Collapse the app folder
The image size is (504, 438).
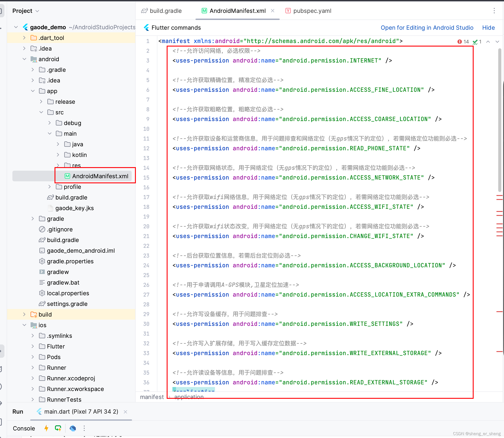[33, 91]
